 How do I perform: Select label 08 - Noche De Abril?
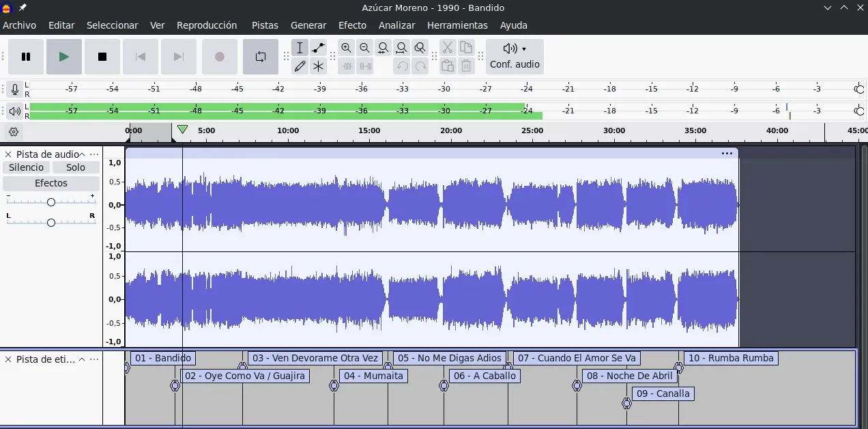[x=630, y=376]
